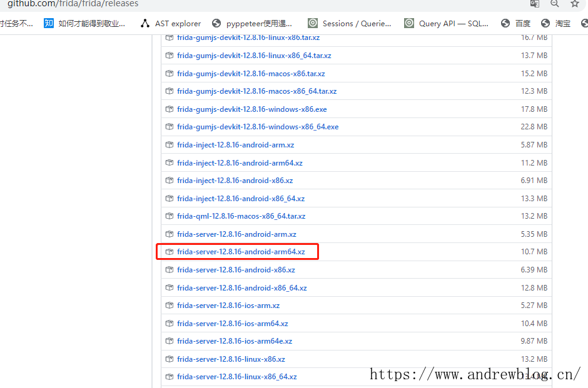Click package icon beside frida-server ios-arm64e.xz
The height and width of the screenshot is (388, 588).
point(170,341)
